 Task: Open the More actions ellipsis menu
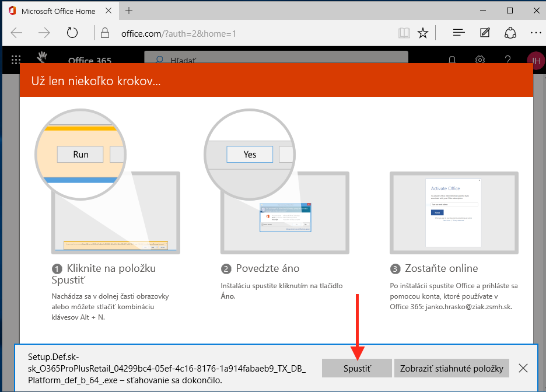[x=535, y=33]
